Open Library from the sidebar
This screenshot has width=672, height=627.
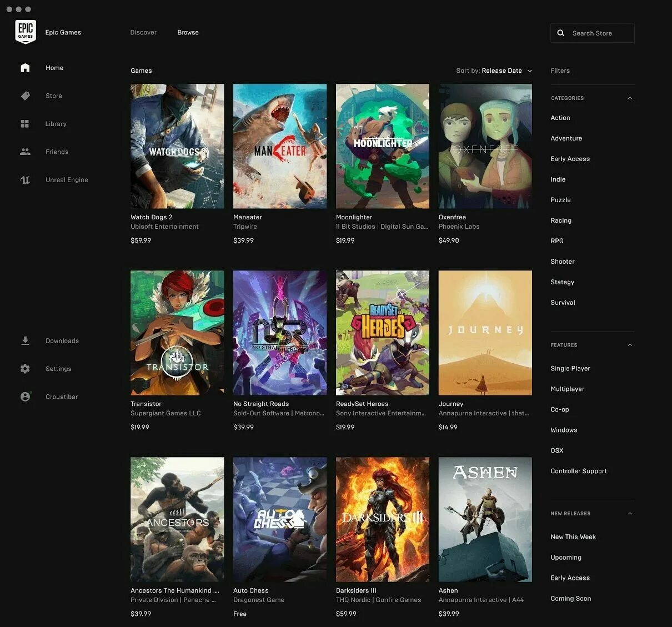pyautogui.click(x=56, y=124)
